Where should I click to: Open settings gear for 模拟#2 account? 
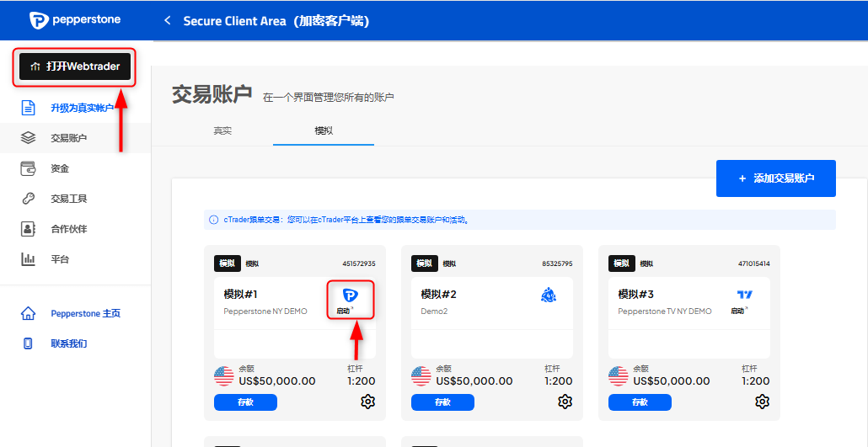coord(565,402)
